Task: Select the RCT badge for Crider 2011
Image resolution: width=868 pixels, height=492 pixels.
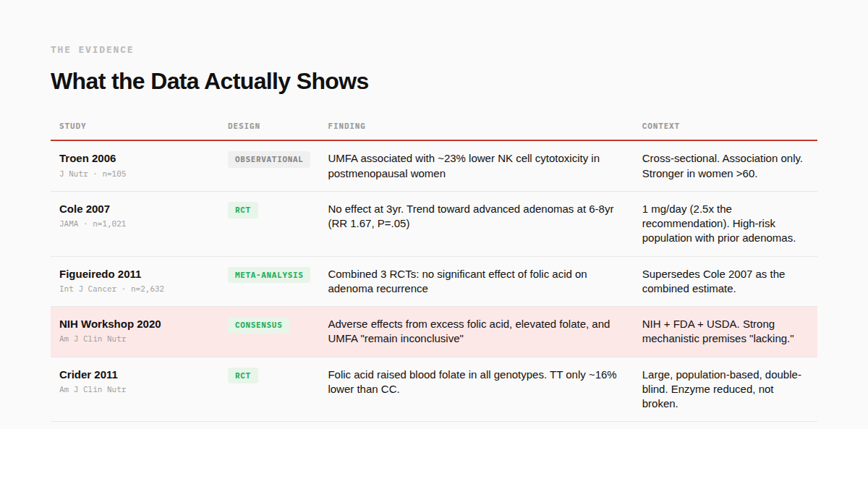Action: (242, 376)
